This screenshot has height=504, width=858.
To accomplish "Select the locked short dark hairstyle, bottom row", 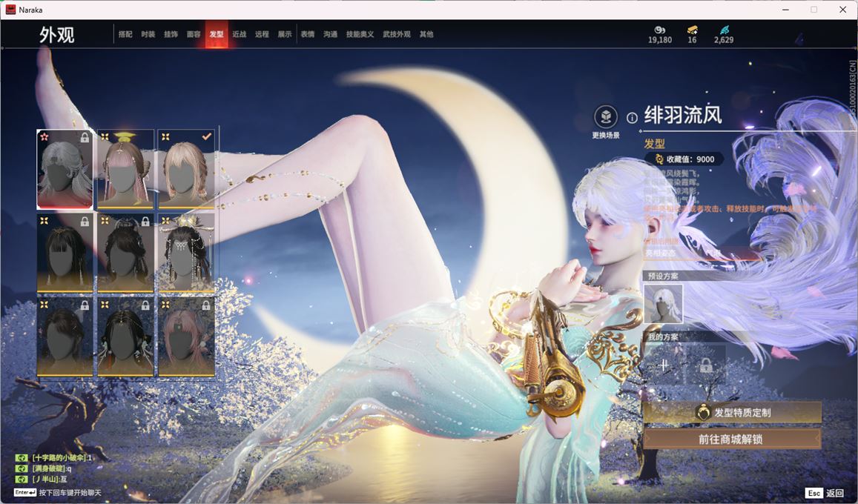I will pos(65,336).
